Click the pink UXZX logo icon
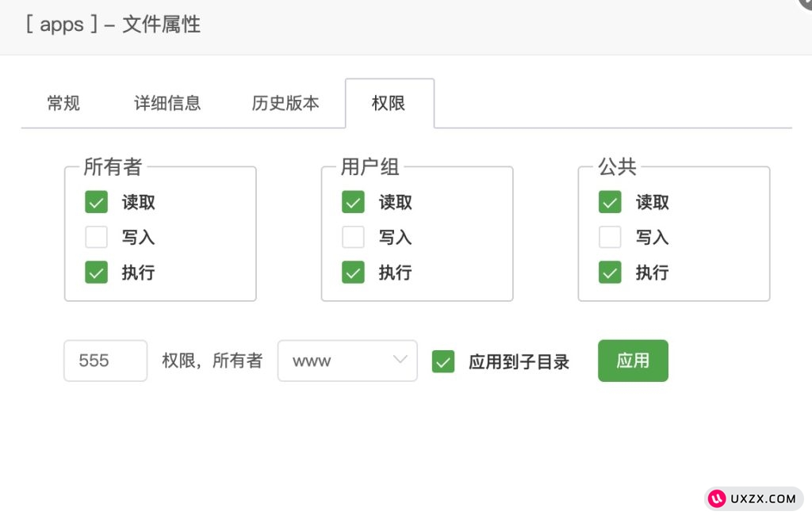The height and width of the screenshot is (519, 812). pos(718,498)
